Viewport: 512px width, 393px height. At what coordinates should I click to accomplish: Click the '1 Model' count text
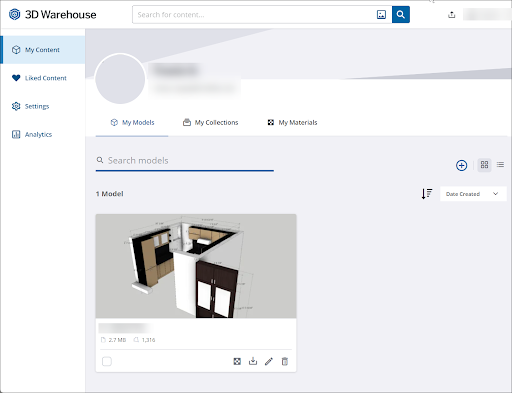click(110, 194)
